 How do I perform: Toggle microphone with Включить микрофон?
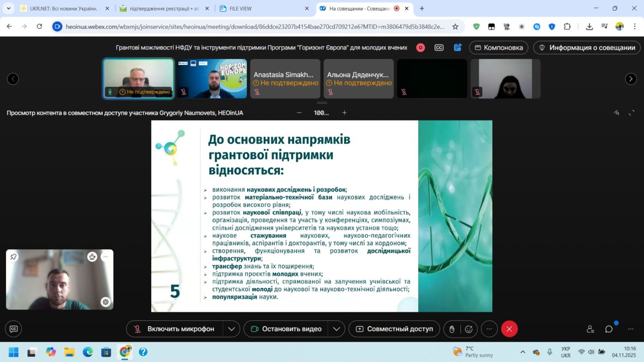click(x=175, y=329)
